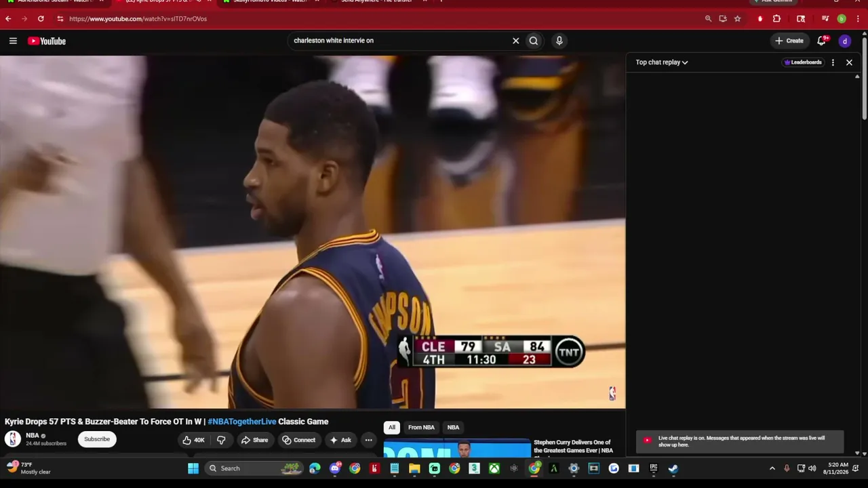Click the Share button

[x=255, y=440]
